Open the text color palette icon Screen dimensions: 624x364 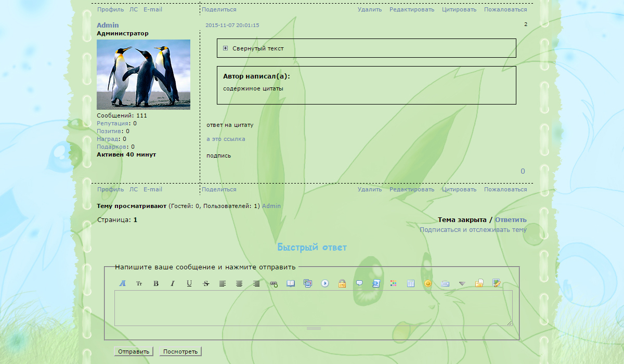pos(394,283)
